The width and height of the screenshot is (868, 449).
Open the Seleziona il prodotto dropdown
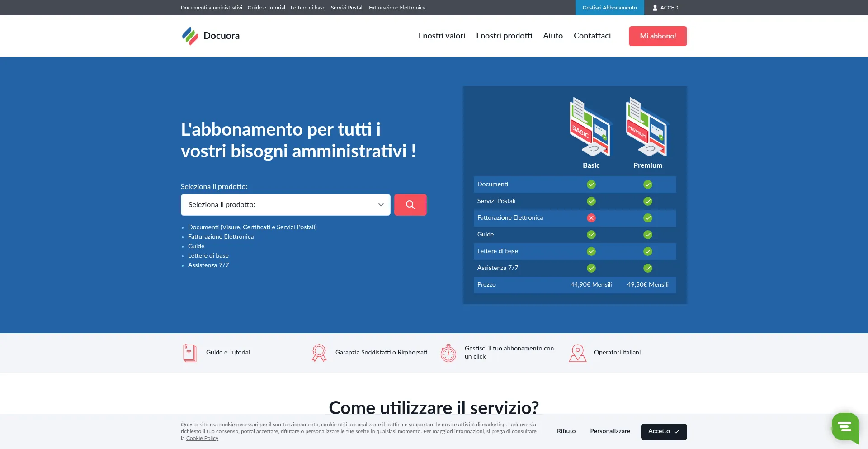pos(285,205)
